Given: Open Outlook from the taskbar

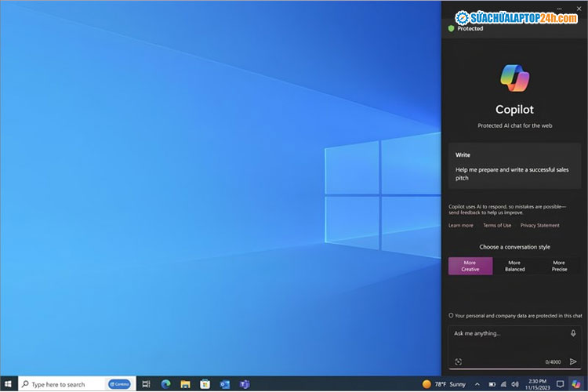Looking at the screenshot, I should tap(224, 384).
